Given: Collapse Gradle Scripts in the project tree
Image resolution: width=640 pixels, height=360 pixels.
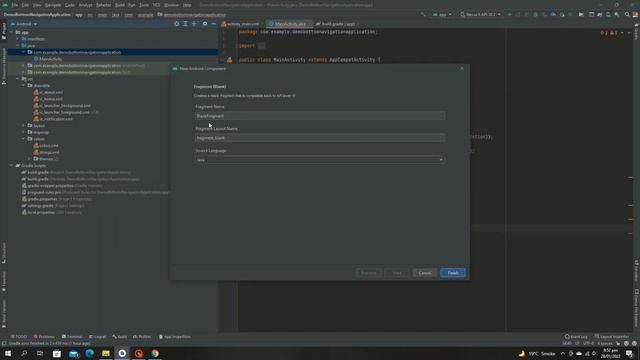Looking at the screenshot, I should pos(12,166).
